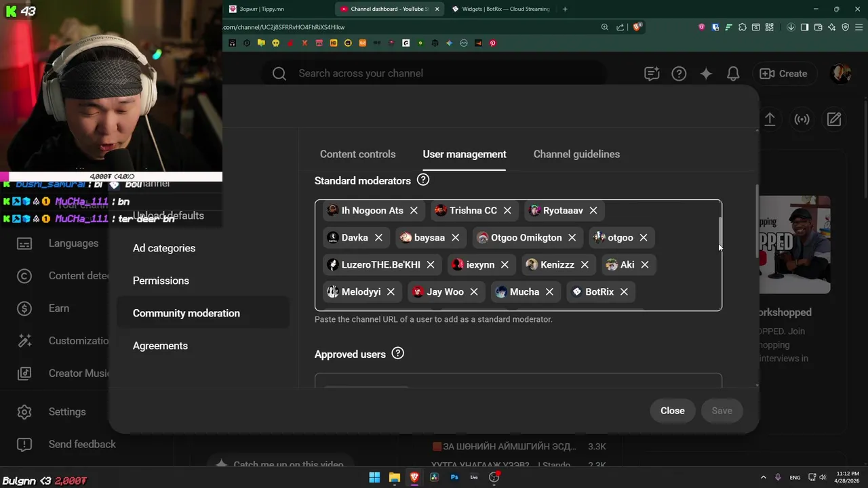Remove Jay Woo moderator chip
Screen dimensions: 868x488
(x=474, y=292)
